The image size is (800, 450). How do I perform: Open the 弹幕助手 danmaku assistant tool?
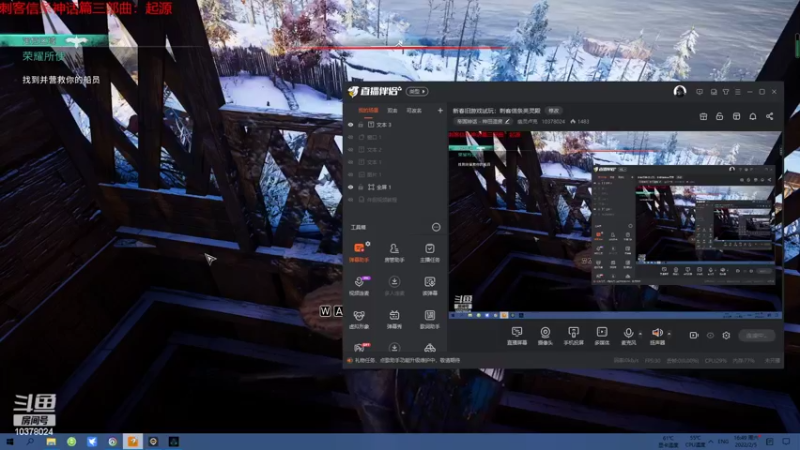359,252
